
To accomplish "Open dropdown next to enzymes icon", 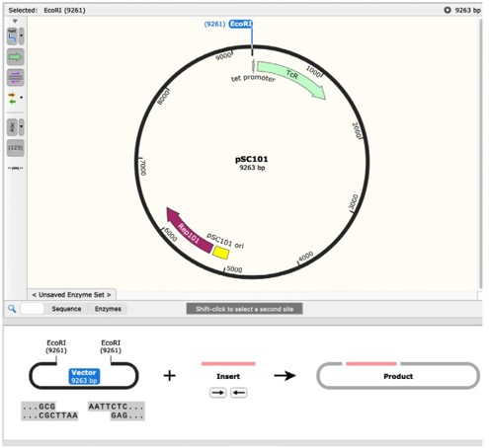I will click(22, 37).
